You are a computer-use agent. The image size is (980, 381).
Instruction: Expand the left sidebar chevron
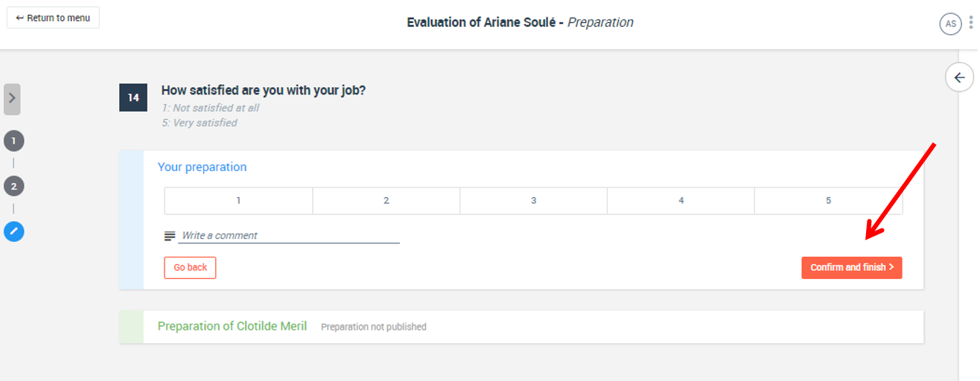(12, 99)
